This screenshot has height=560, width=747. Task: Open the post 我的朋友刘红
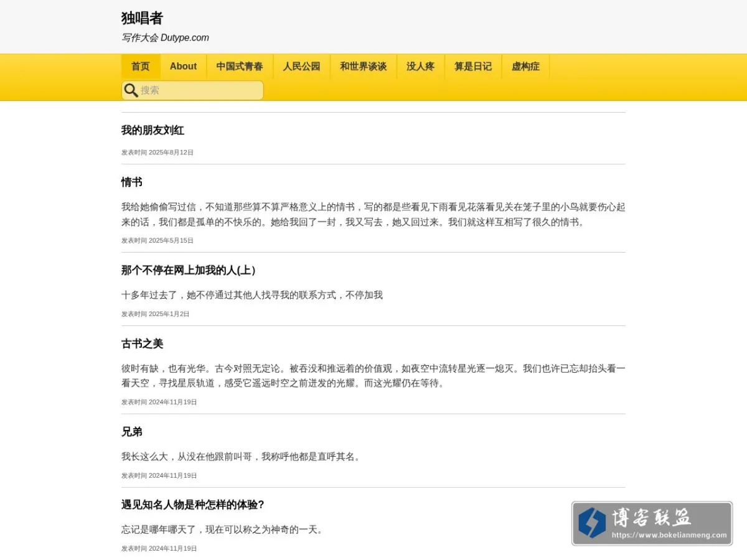click(153, 131)
